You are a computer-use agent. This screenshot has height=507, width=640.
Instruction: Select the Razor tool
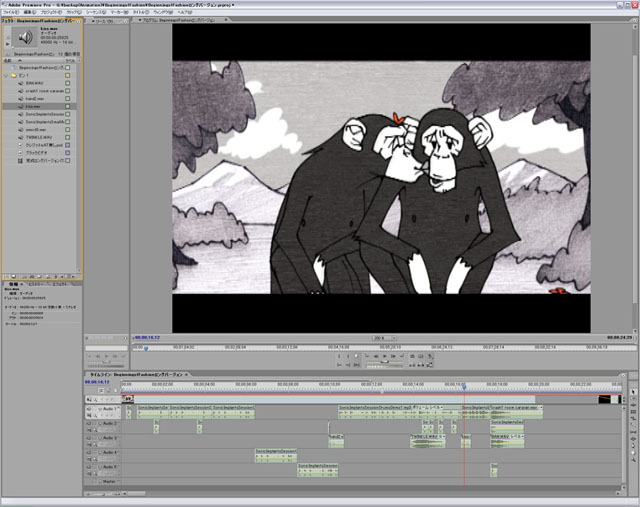coord(633,425)
